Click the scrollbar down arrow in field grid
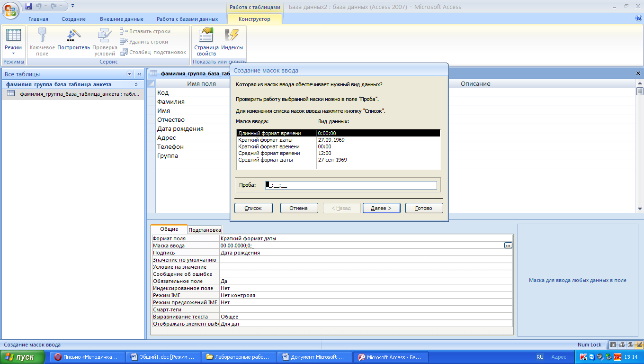 click(x=640, y=209)
